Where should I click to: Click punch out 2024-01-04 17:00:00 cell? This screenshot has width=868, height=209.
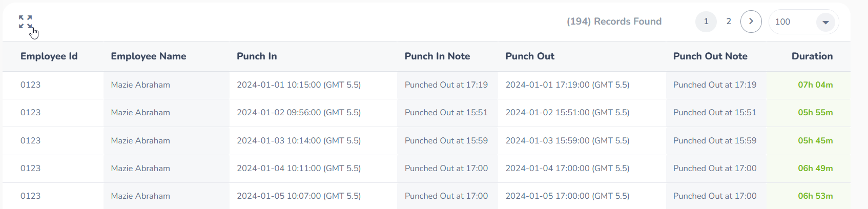coord(567,169)
